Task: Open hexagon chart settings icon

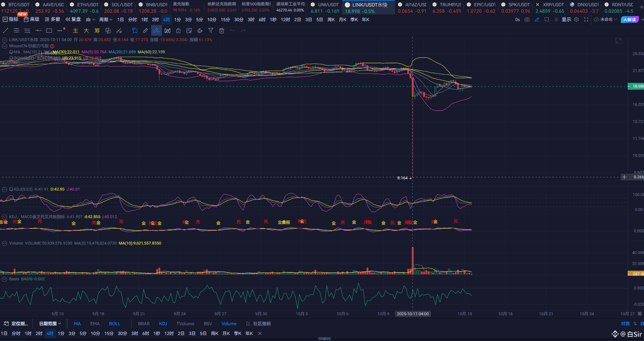Action: point(576,20)
